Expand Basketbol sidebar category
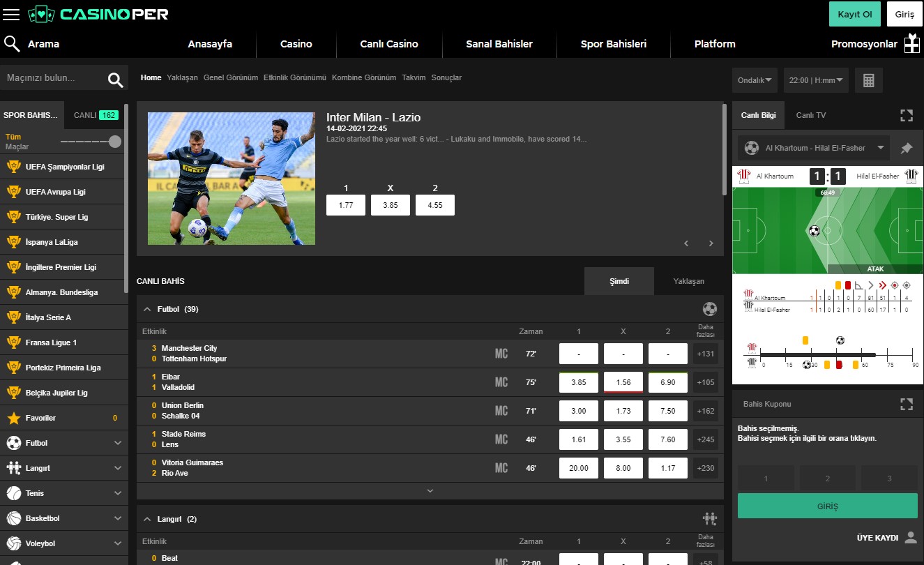The image size is (924, 565). [117, 518]
